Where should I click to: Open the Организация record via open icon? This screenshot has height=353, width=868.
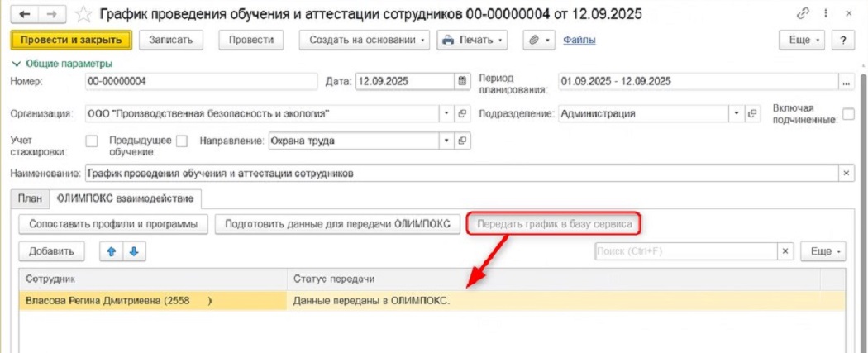(463, 114)
